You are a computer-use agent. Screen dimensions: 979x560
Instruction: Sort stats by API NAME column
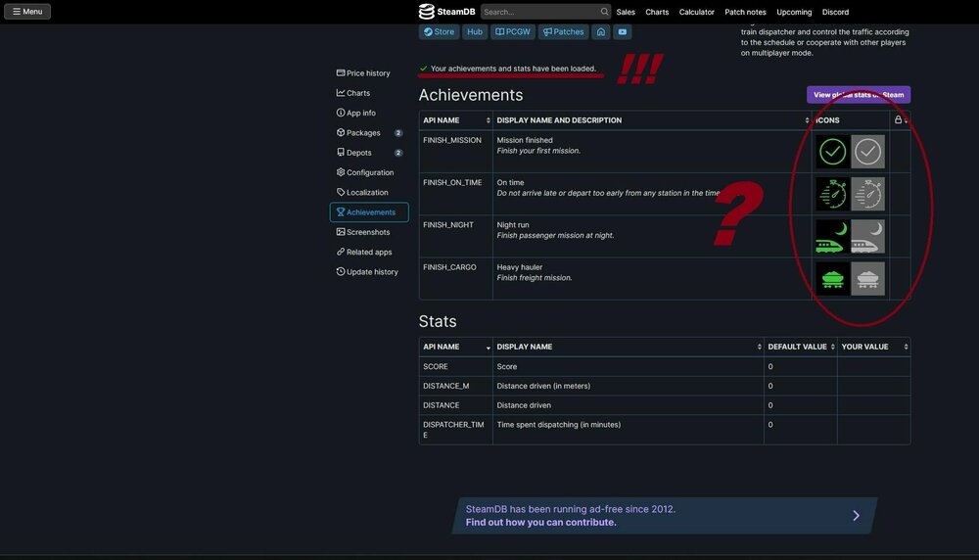(x=456, y=348)
